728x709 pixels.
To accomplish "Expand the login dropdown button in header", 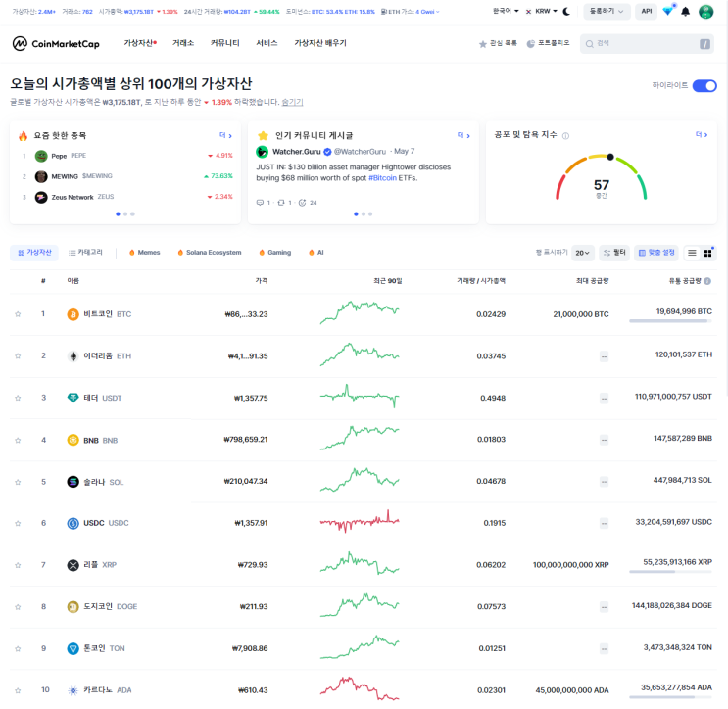I will [607, 11].
